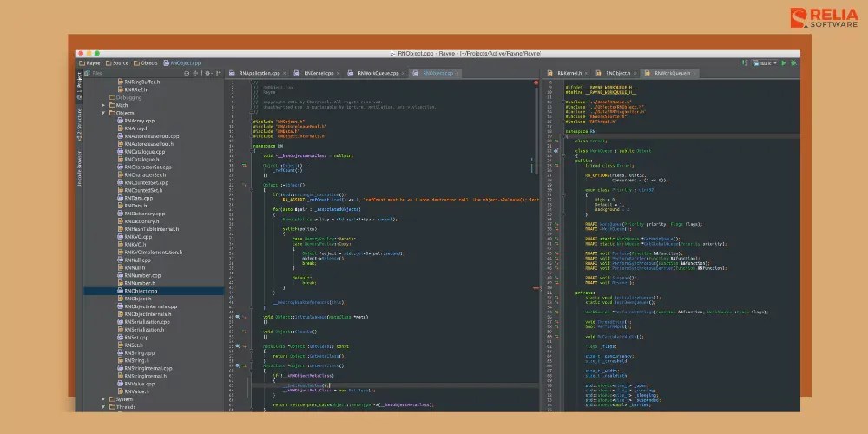Click the scroll-from-source target icon in Project panel
The image size is (868, 434).
(187, 73)
